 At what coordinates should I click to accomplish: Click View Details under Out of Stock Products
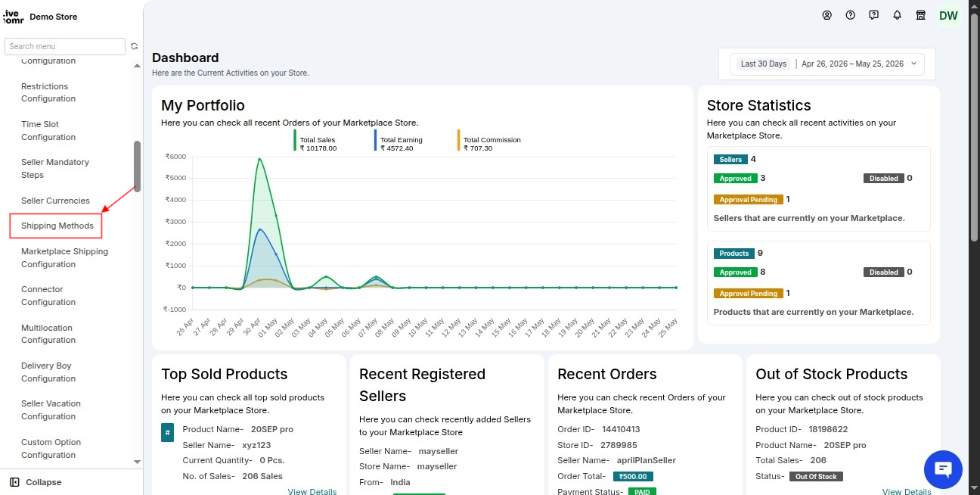tap(907, 491)
